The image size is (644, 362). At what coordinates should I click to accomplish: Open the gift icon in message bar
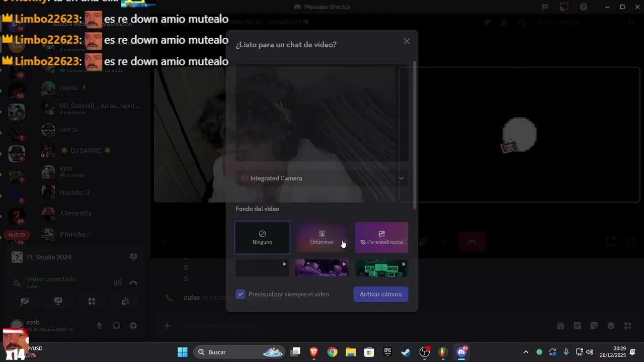pyautogui.click(x=560, y=326)
